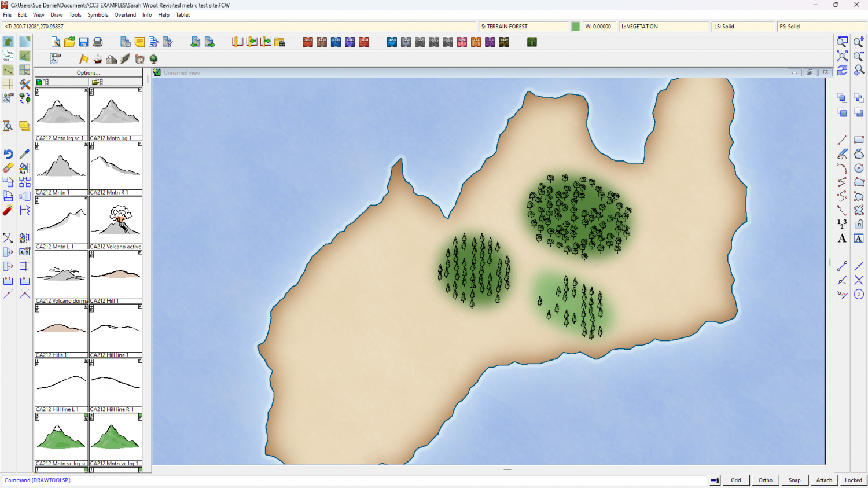Viewport: 868px width, 488px height.
Task: Click the Print icon
Action: click(x=97, y=42)
